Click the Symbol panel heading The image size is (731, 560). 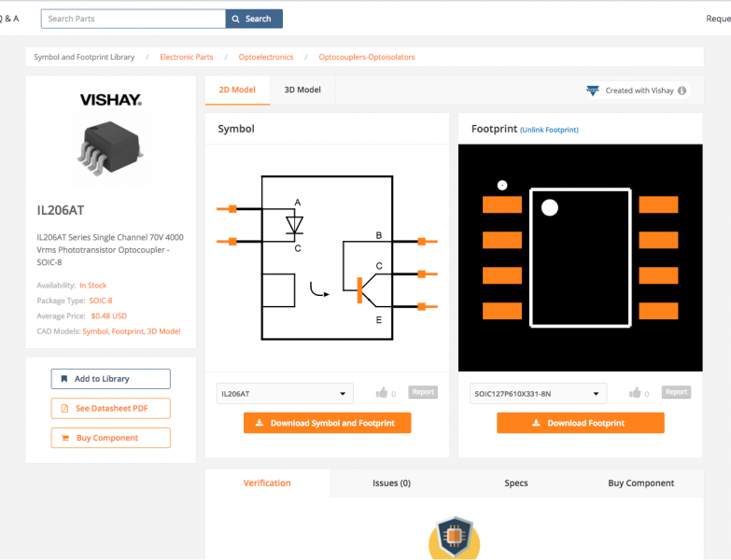tap(236, 129)
